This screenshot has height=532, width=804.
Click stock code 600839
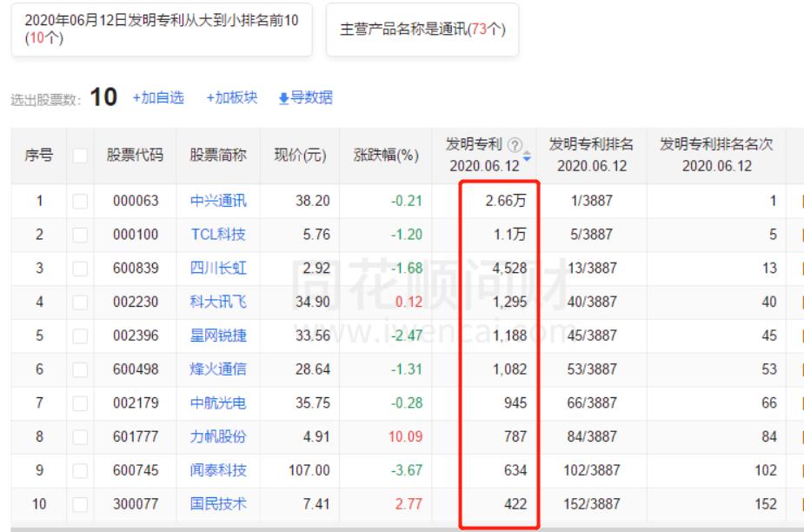(136, 269)
